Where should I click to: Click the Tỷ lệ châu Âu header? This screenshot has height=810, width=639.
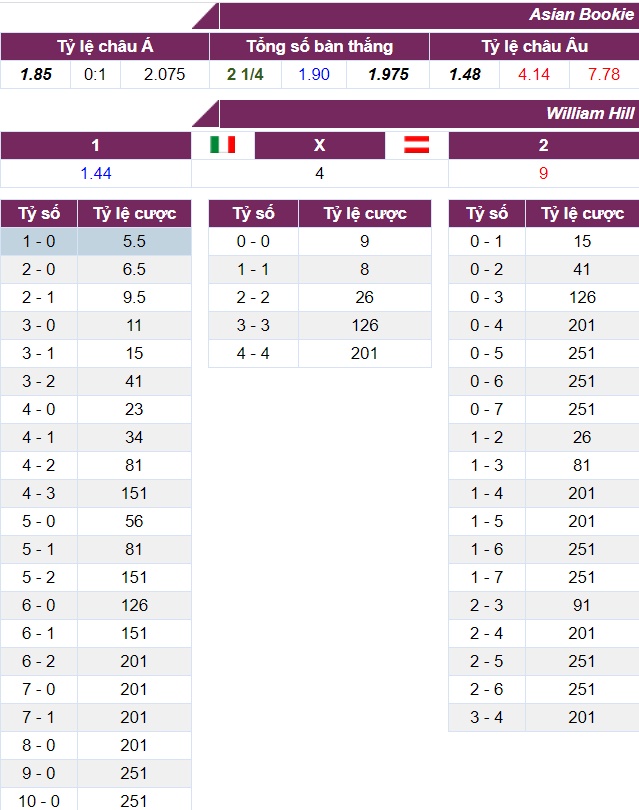534,46
